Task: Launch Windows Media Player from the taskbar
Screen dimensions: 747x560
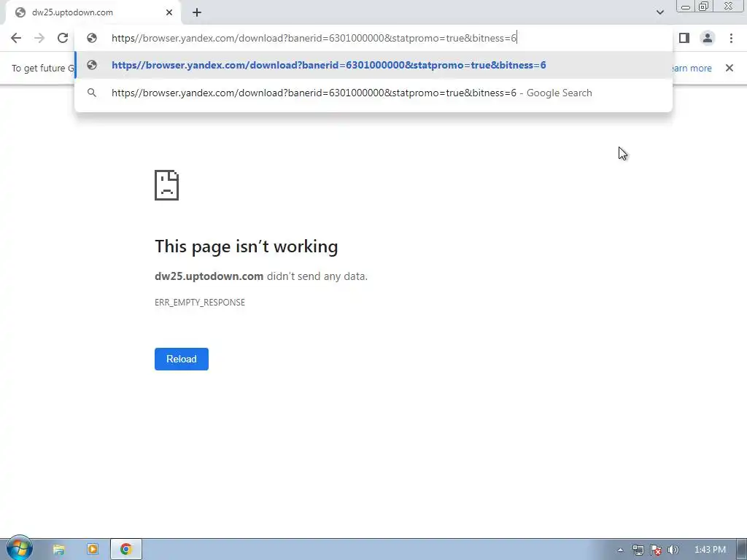Action: tap(93, 550)
